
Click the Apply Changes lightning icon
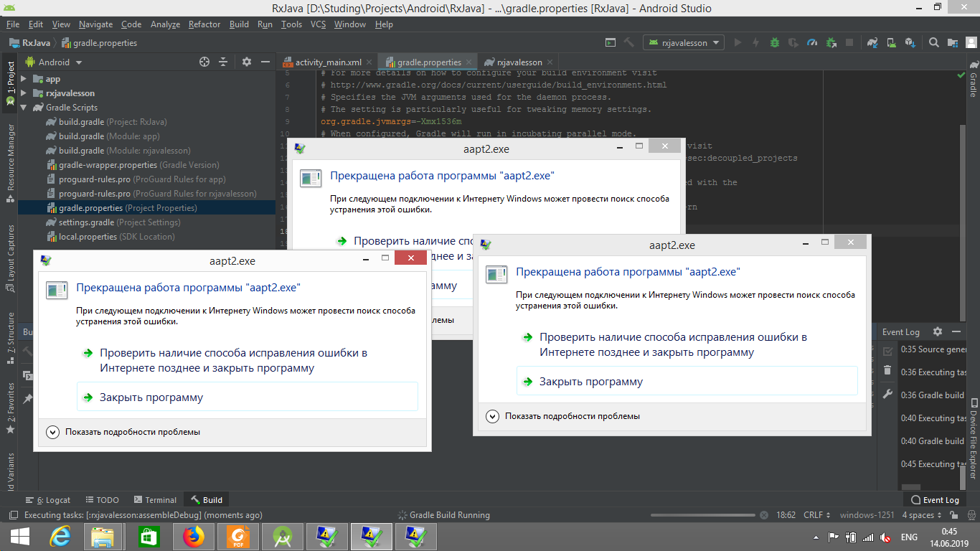755,42
